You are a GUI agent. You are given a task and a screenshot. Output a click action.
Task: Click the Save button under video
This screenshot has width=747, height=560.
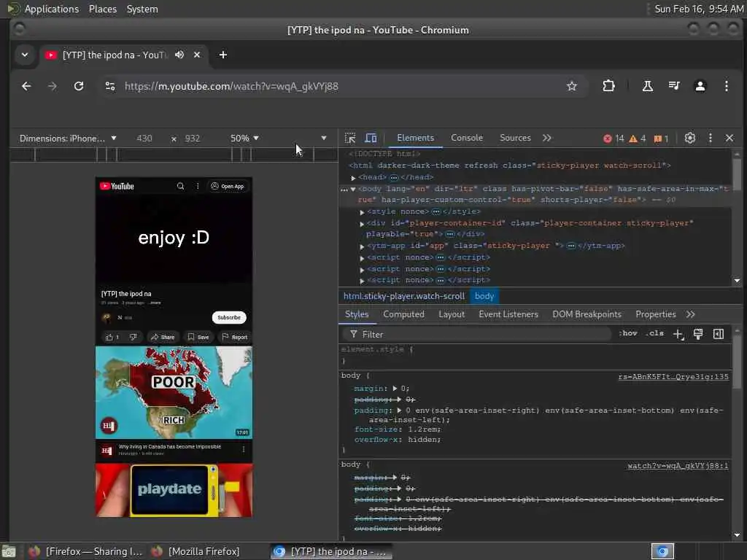pyautogui.click(x=198, y=337)
